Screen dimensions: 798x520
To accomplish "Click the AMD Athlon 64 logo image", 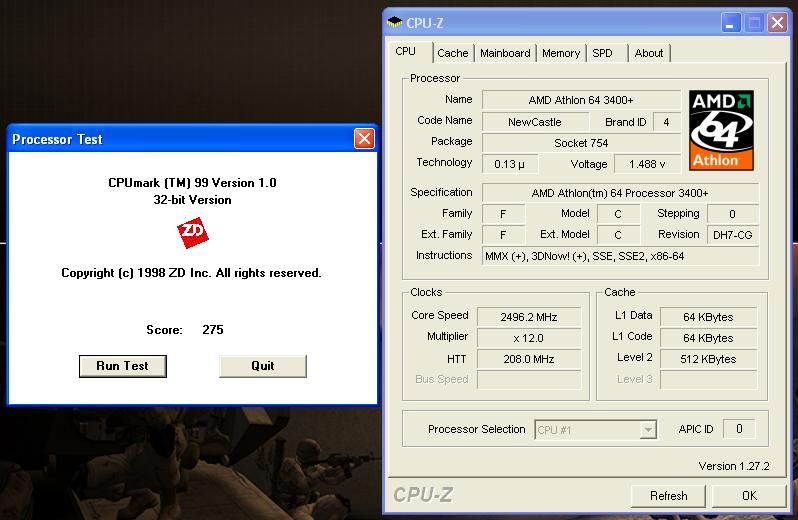I will [x=721, y=130].
